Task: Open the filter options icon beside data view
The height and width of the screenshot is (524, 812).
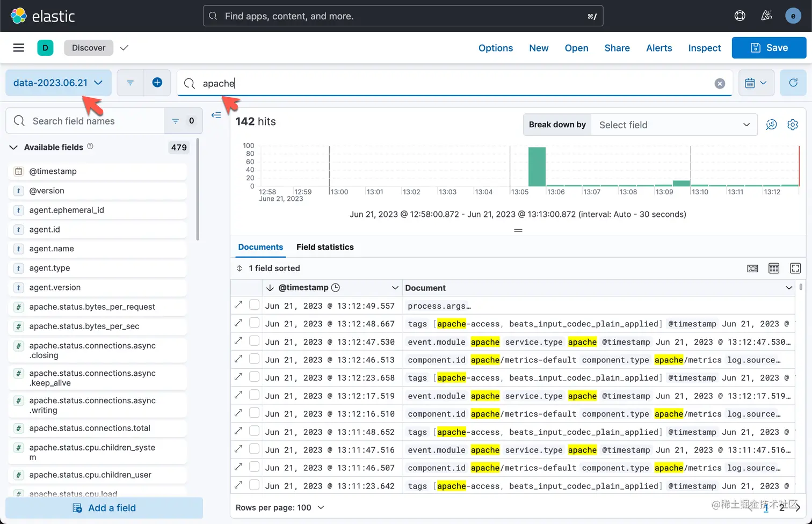Action: pyautogui.click(x=130, y=83)
